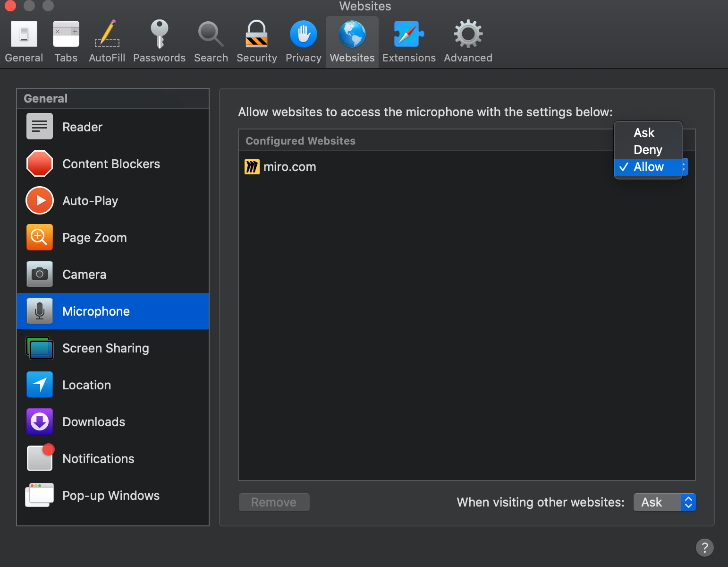Select the checked Allow option
This screenshot has height=567, width=728.
(x=648, y=167)
